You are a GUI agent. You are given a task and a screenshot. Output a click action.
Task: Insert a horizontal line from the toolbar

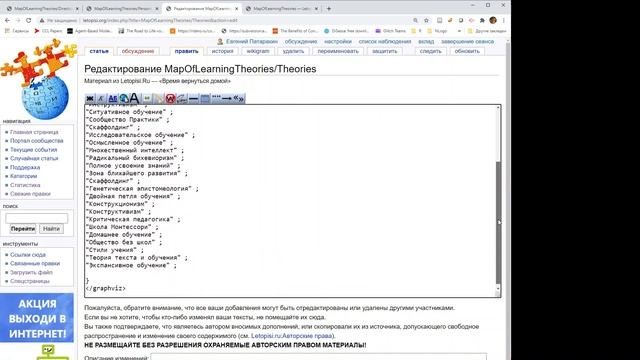coord(193,98)
